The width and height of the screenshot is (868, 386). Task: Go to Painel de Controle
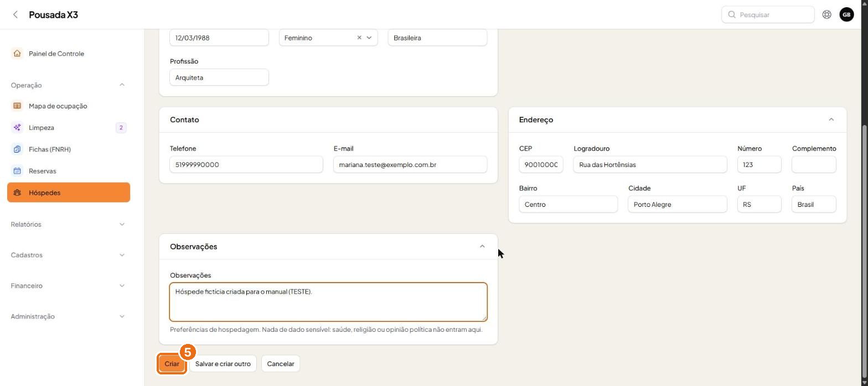(x=69, y=54)
